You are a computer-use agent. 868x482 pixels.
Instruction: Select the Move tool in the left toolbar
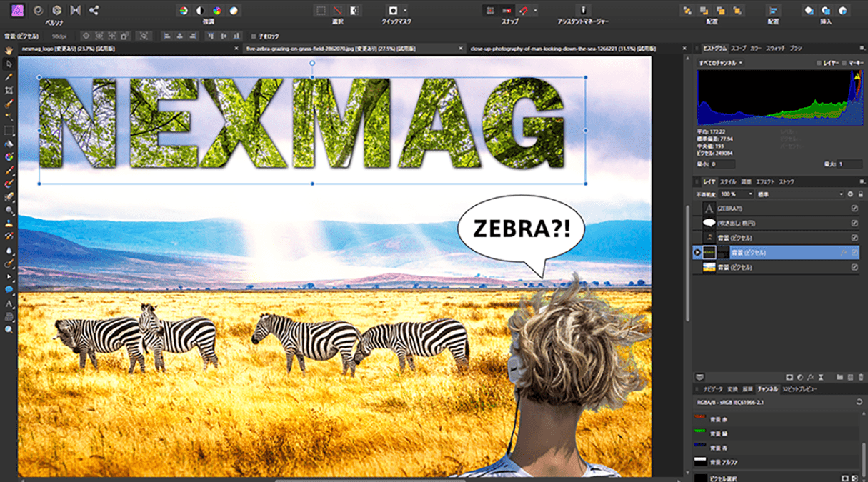(9, 64)
